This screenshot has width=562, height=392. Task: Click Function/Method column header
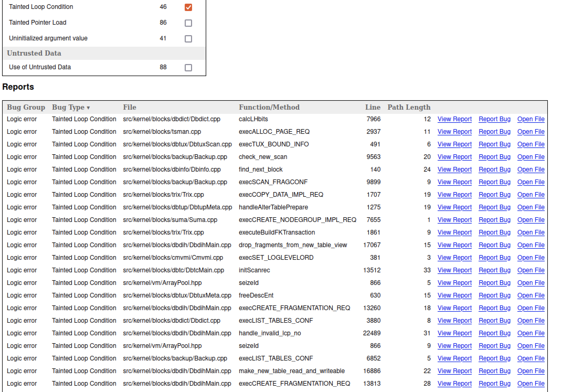[269, 107]
